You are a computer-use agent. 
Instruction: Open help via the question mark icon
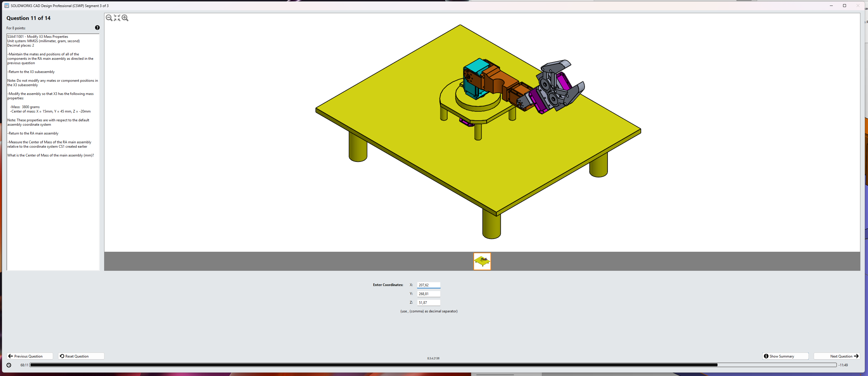tap(97, 28)
